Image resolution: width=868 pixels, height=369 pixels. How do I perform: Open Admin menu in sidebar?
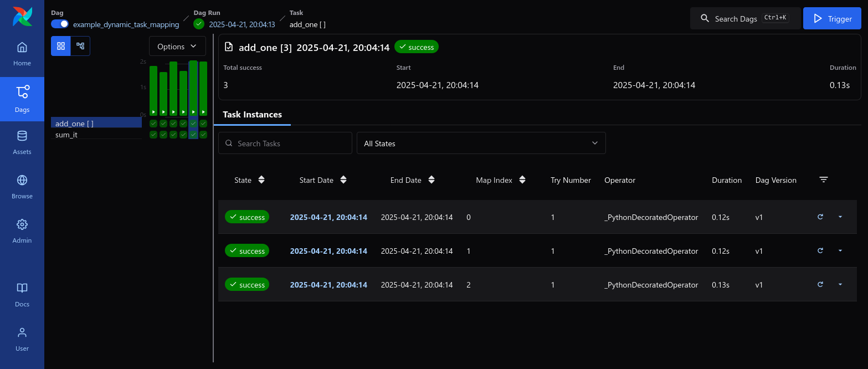click(x=22, y=232)
